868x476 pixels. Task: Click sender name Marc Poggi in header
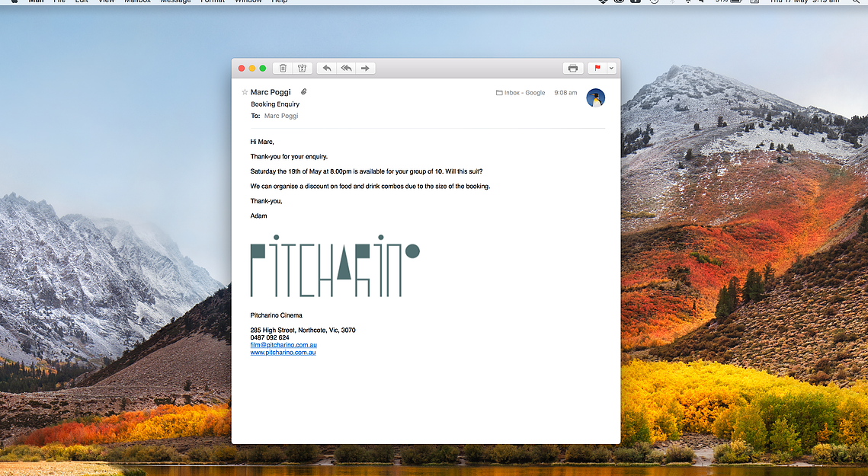point(271,92)
